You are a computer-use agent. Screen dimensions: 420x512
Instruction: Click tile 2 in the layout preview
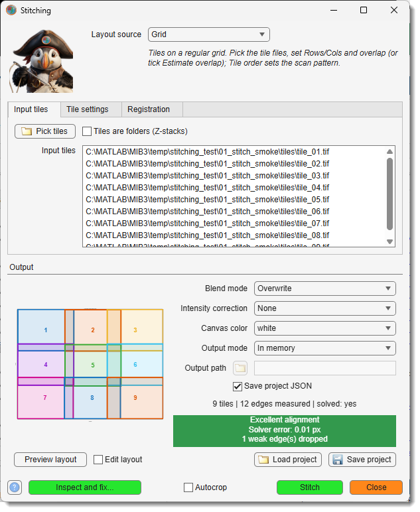pyautogui.click(x=94, y=330)
